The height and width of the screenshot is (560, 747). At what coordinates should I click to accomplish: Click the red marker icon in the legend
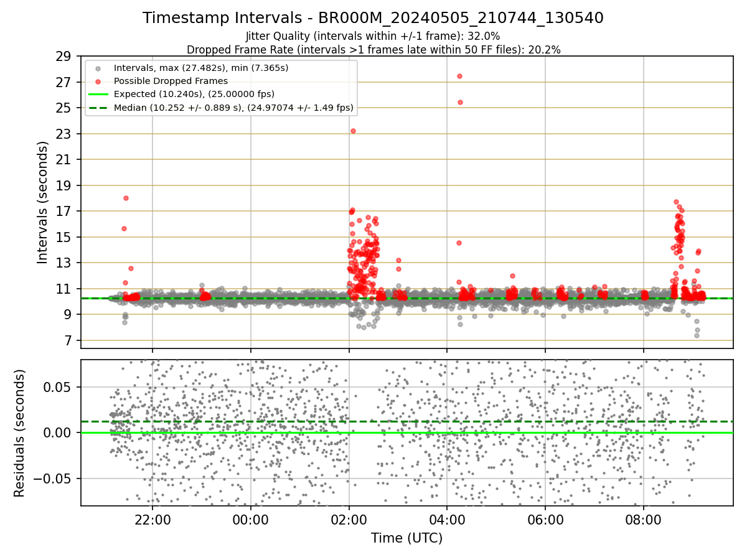98,81
